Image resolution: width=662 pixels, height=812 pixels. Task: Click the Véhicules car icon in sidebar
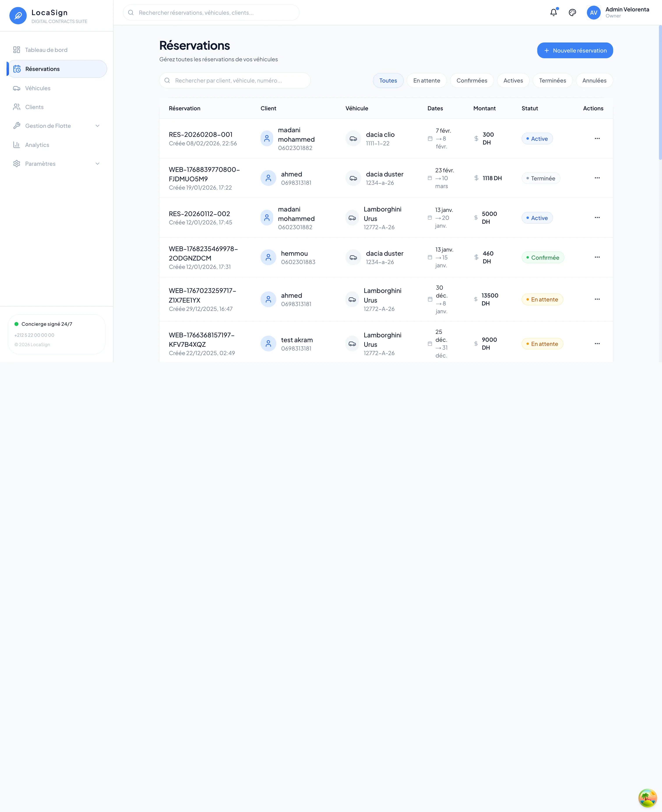[17, 88]
